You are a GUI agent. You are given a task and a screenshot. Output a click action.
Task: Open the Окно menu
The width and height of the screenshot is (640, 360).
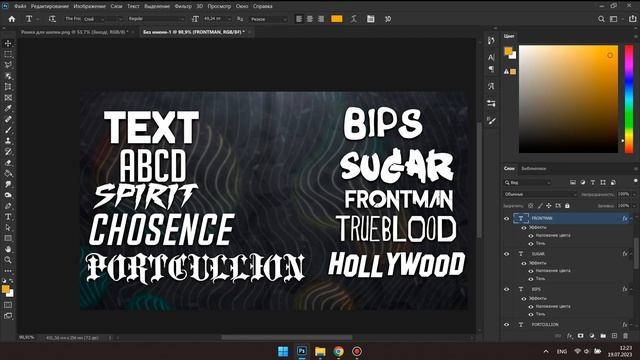(242, 6)
